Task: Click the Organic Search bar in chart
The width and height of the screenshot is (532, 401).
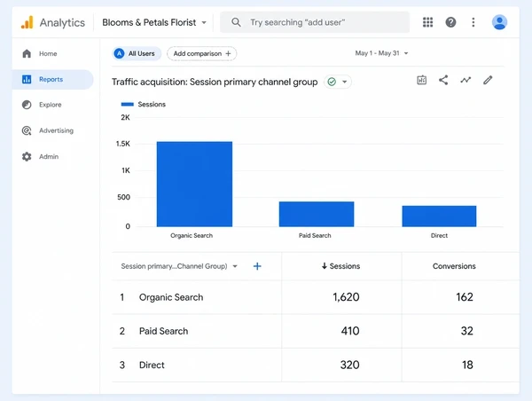Action: (194, 184)
